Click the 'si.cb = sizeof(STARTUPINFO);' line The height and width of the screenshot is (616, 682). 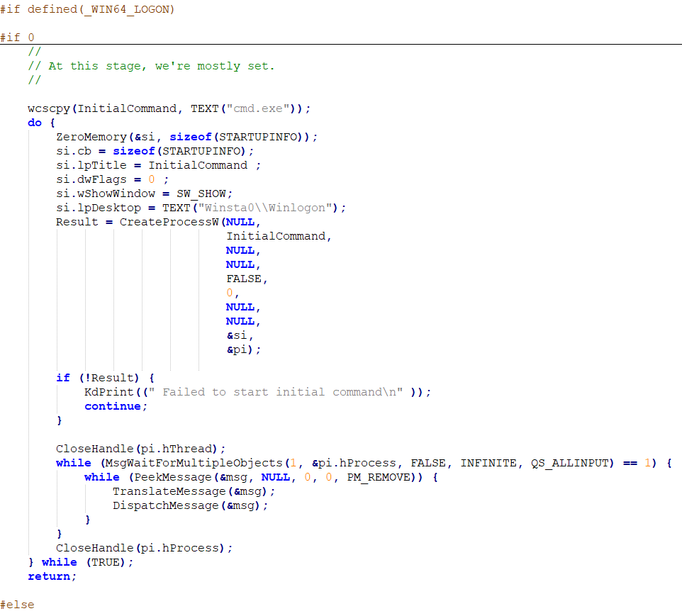(155, 152)
